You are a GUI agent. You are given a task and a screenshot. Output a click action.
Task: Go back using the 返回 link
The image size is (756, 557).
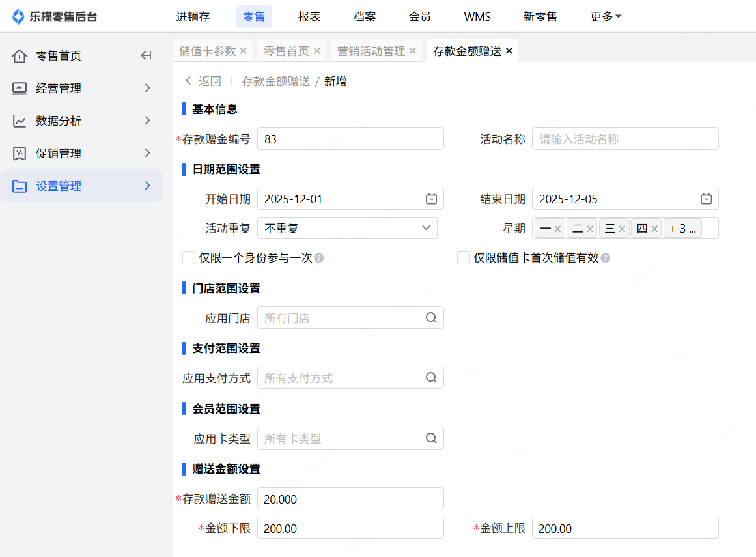[203, 81]
